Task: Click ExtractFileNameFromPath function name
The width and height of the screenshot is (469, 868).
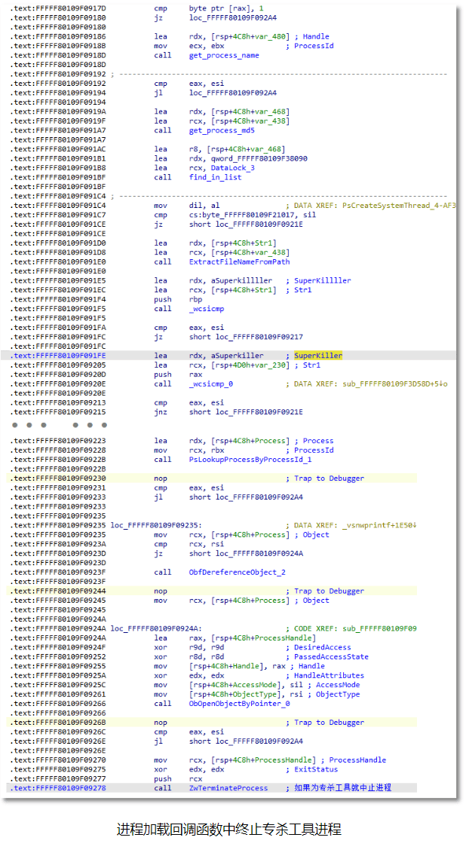Action: pyautogui.click(x=239, y=262)
